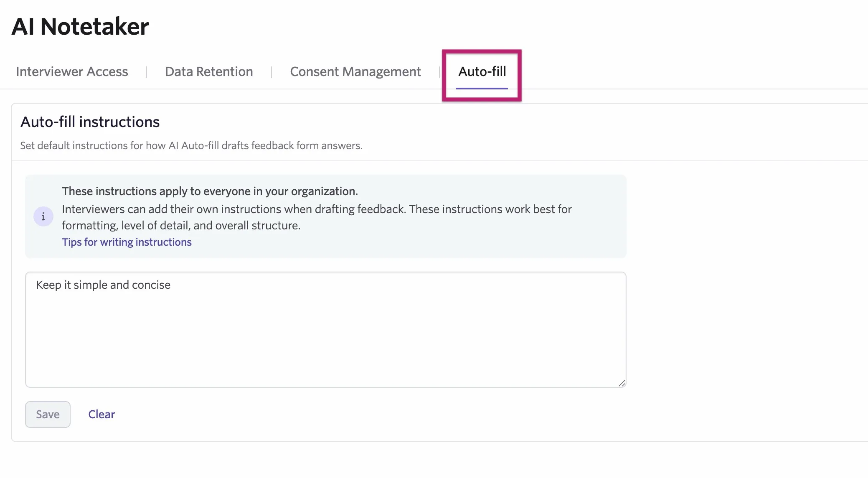868x478 pixels.
Task: Click the AI Notetaker page heading
Action: 80,26
